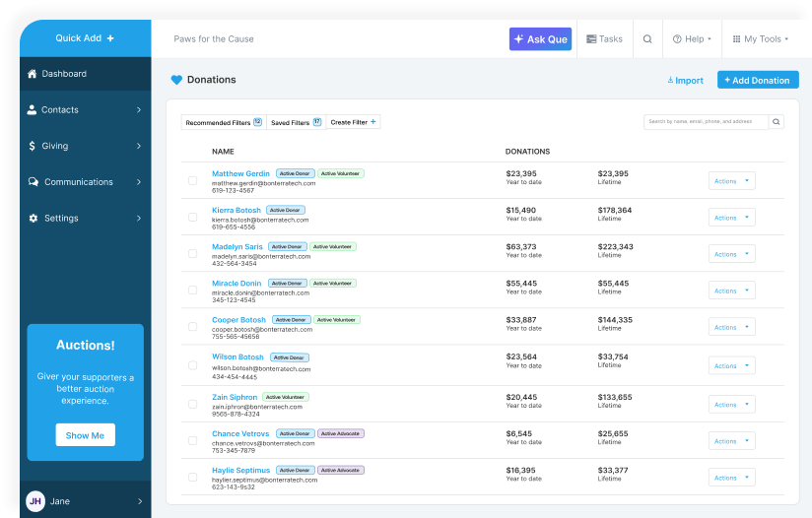Image resolution: width=812 pixels, height=518 pixels.
Task: Click the Import link
Action: 685,80
